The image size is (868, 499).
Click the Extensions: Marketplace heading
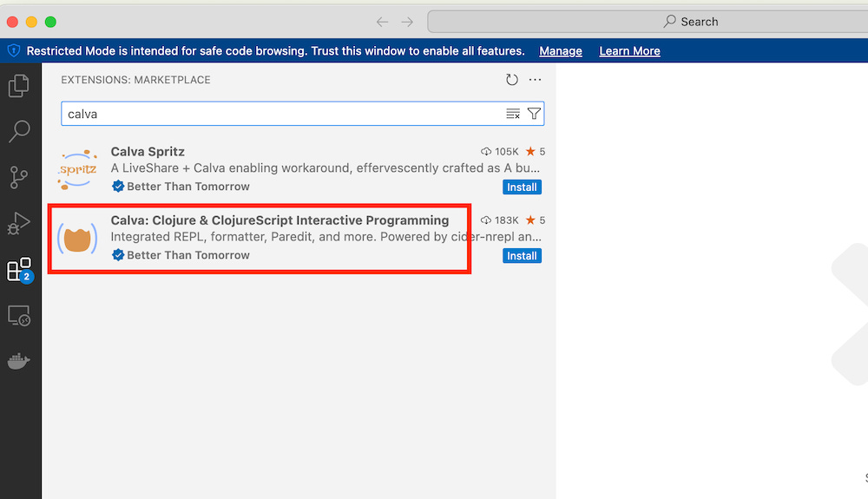tap(135, 80)
